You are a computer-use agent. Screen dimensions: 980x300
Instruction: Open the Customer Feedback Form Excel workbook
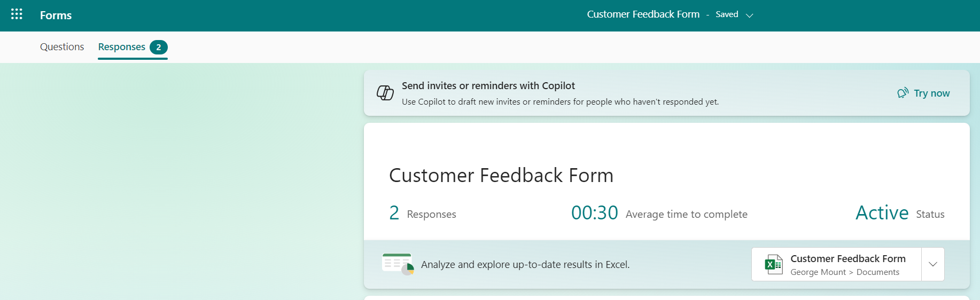pyautogui.click(x=847, y=259)
